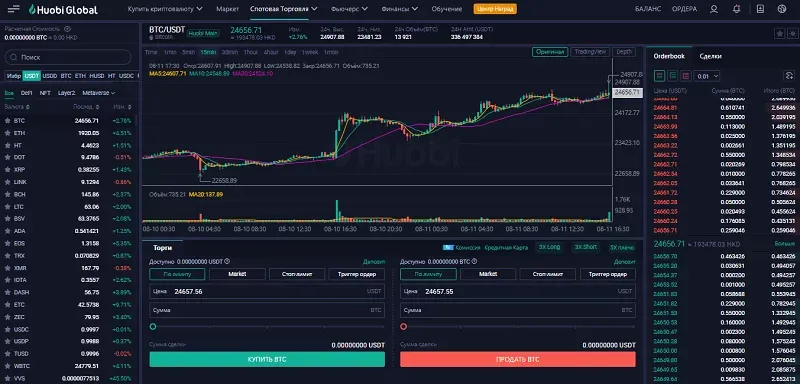Favorite the DOT row star
This screenshot has height=384, width=800.
[x=7, y=158]
